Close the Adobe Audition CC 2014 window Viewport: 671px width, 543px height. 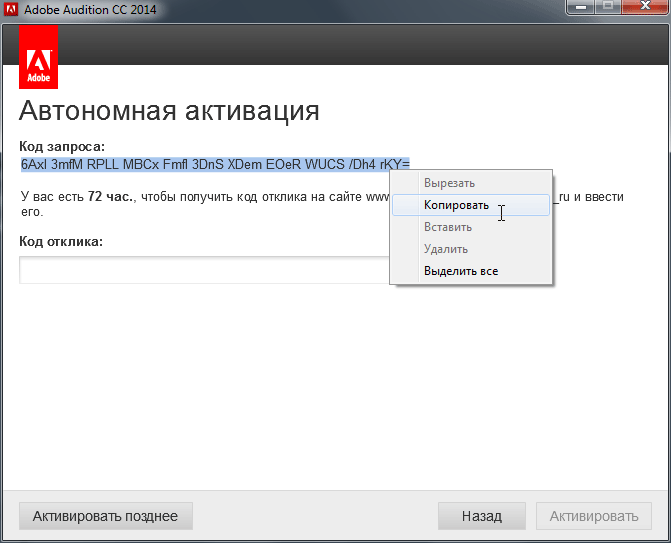645,7
